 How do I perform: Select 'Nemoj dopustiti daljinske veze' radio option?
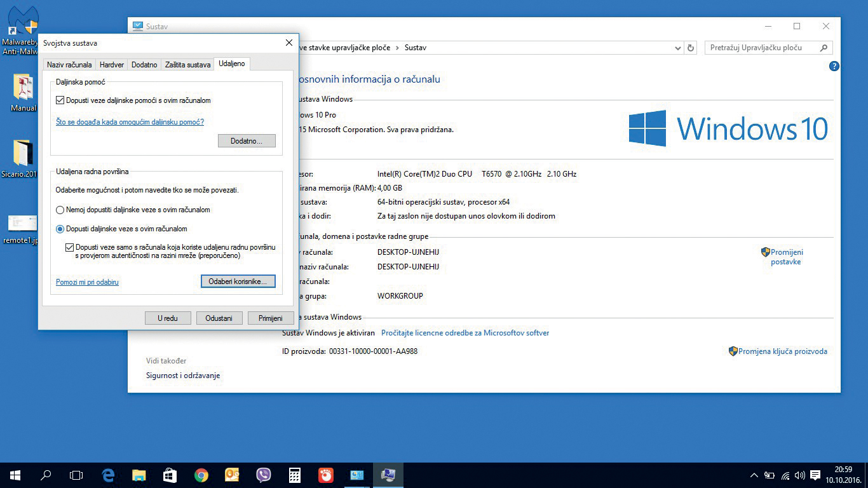(x=60, y=210)
